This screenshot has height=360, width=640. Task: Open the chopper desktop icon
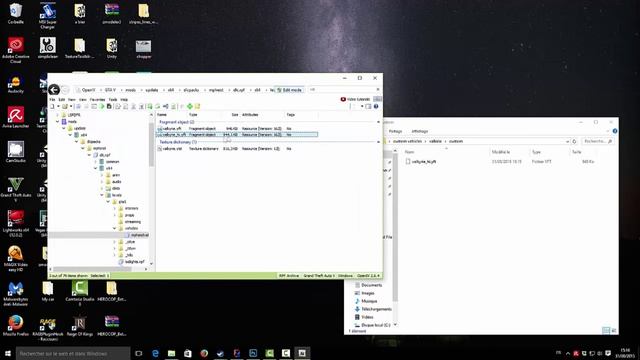(x=143, y=48)
